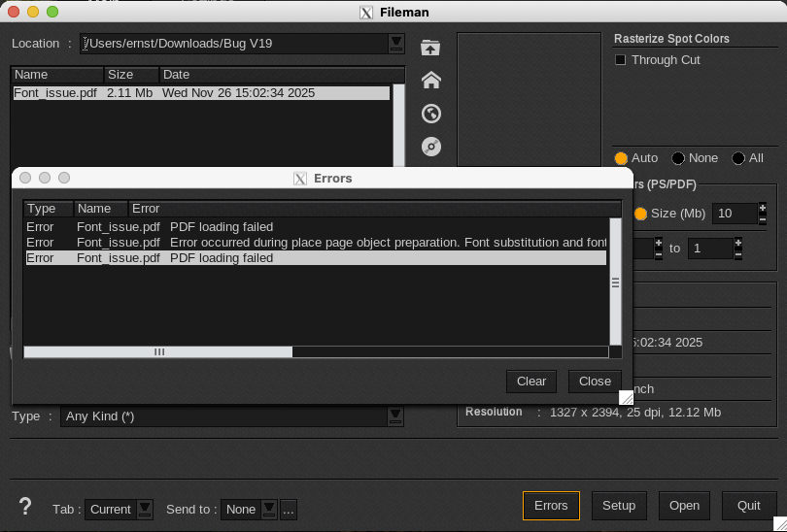Click the ellipsis button beside Send to
The image size is (787, 532).
click(289, 509)
